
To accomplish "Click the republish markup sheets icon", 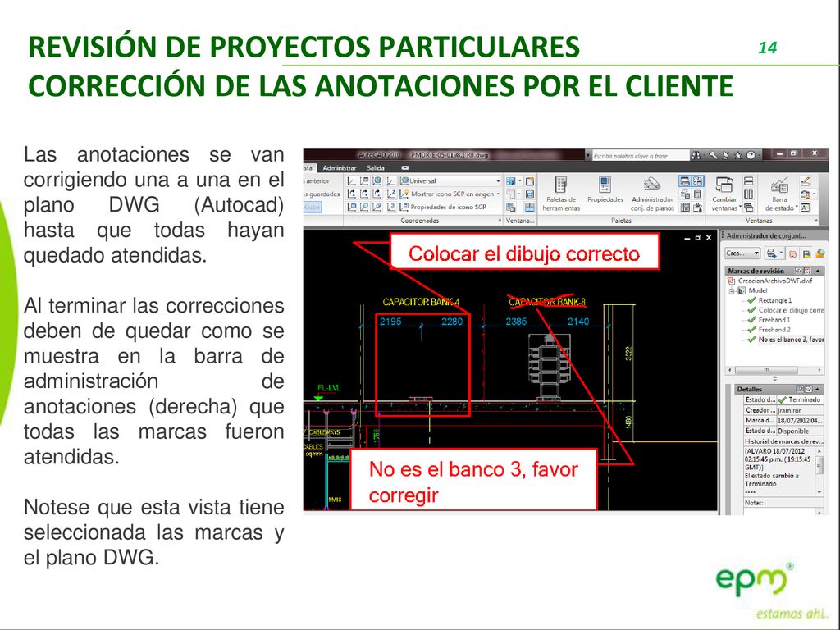I will (x=771, y=253).
